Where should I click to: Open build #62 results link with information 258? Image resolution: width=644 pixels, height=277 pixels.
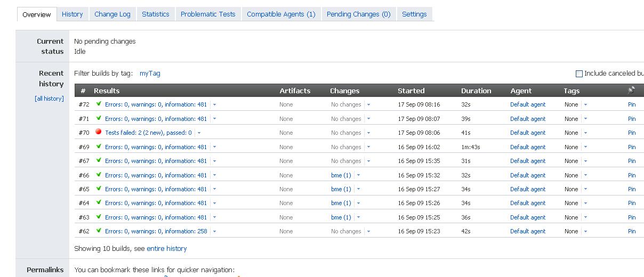[x=156, y=231]
